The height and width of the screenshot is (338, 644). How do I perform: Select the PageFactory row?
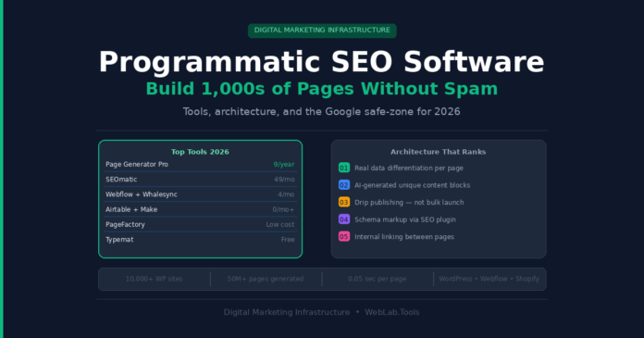tap(200, 224)
